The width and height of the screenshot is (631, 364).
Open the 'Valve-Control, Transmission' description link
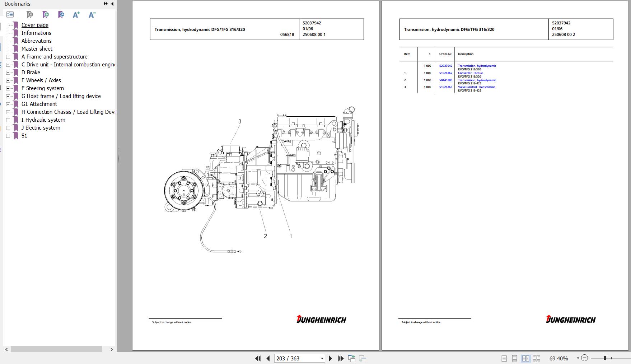click(476, 87)
